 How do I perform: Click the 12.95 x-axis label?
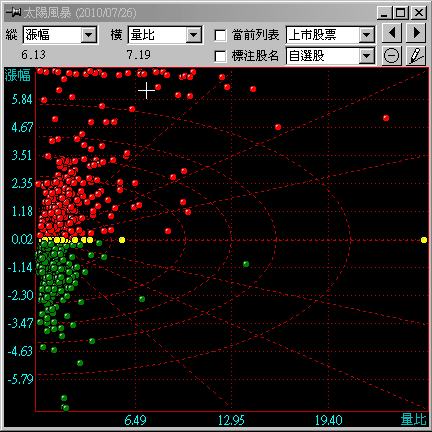click(231, 420)
